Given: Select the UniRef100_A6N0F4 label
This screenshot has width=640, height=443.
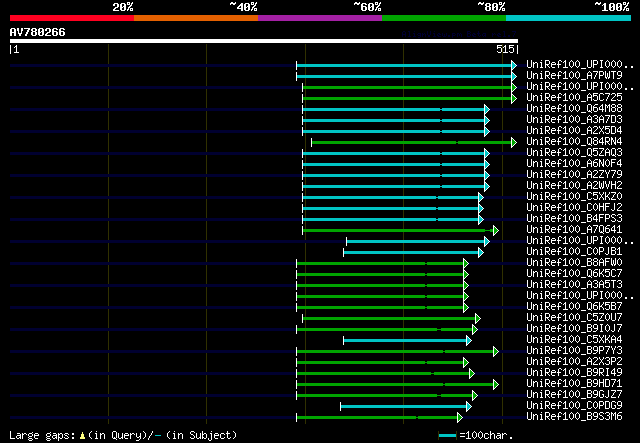Looking at the screenshot, I should tap(574, 164).
